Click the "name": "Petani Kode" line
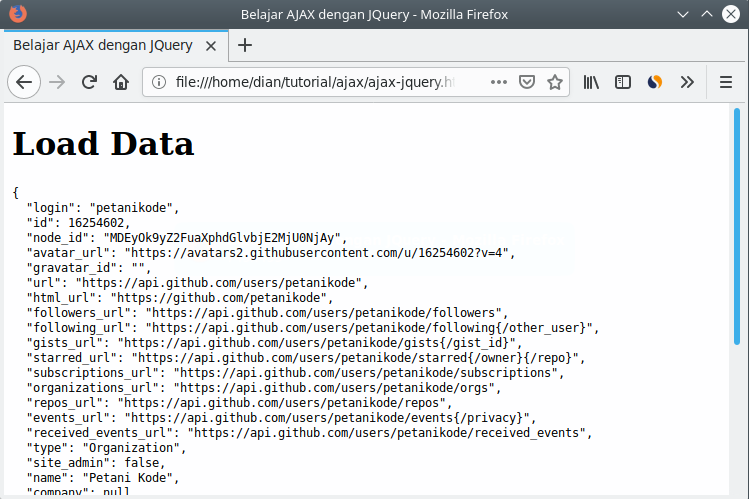 pyautogui.click(x=103, y=478)
